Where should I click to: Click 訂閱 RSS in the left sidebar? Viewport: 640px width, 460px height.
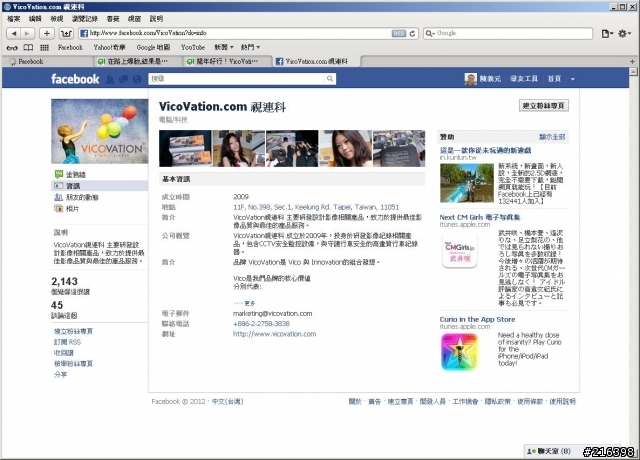point(67,342)
